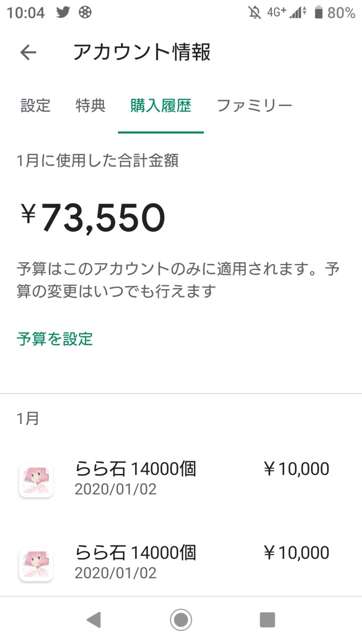The height and width of the screenshot is (644, 362).
Task: Open the second らら石 app icon
Action: [36, 564]
